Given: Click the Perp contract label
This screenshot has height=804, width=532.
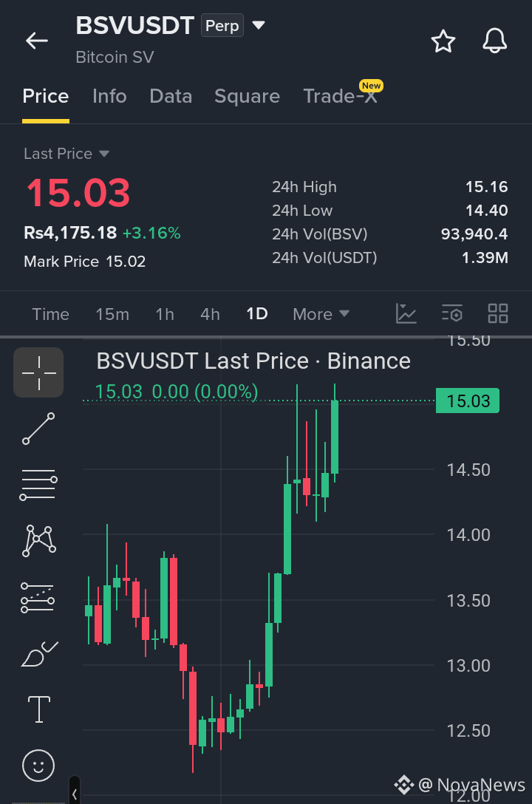Looking at the screenshot, I should pyautogui.click(x=222, y=25).
